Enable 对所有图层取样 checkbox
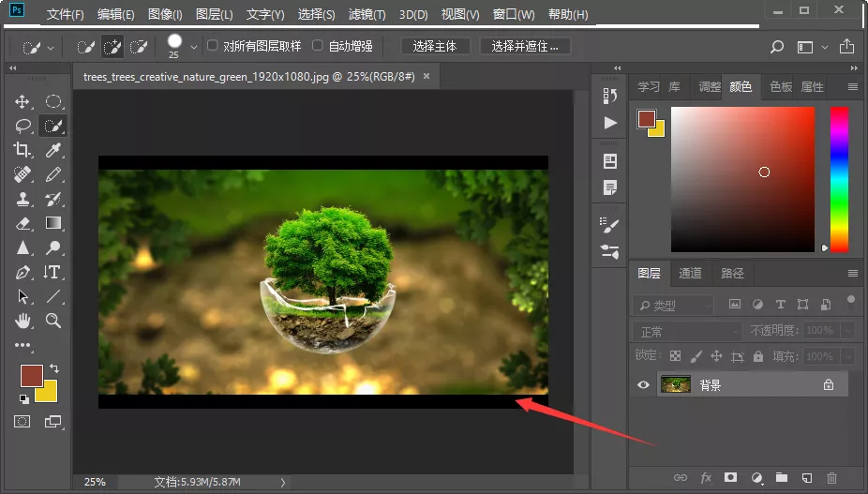868x494 pixels. (213, 45)
